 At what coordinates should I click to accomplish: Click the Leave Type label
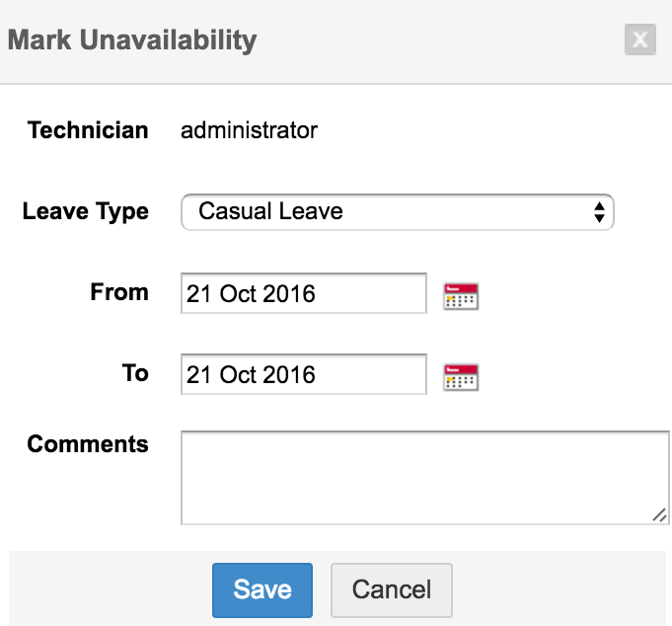coord(85,211)
